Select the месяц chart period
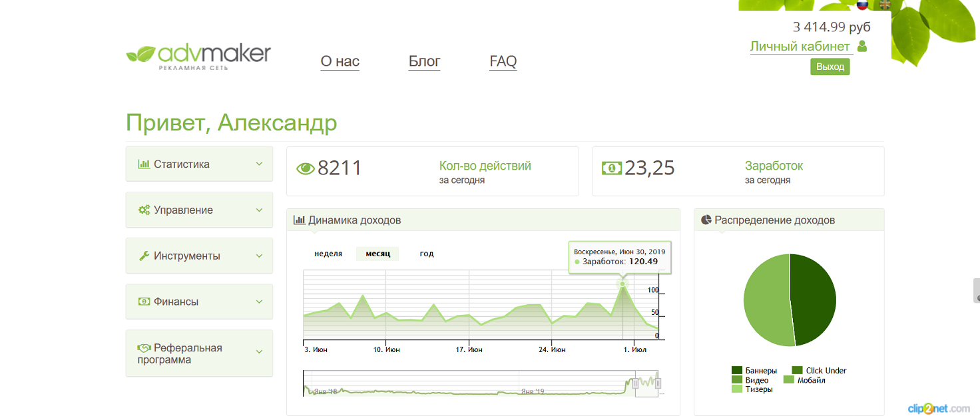This screenshot has width=980, height=416. 377,254
